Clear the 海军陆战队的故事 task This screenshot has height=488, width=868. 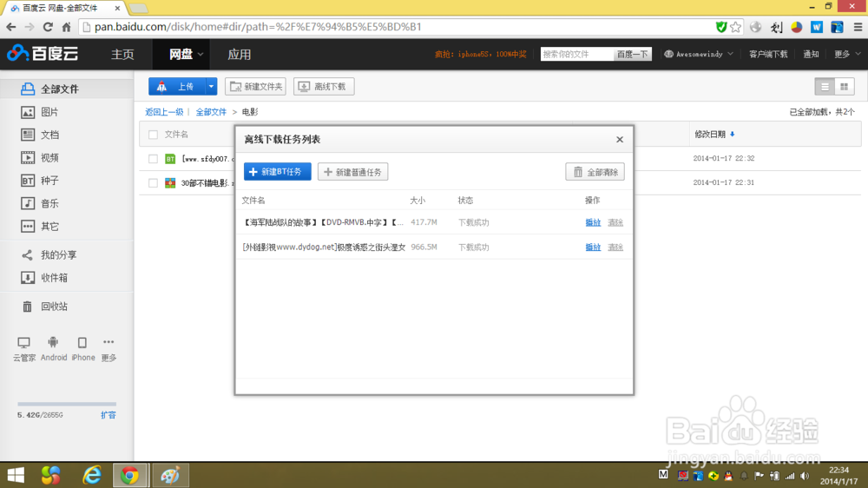click(615, 222)
